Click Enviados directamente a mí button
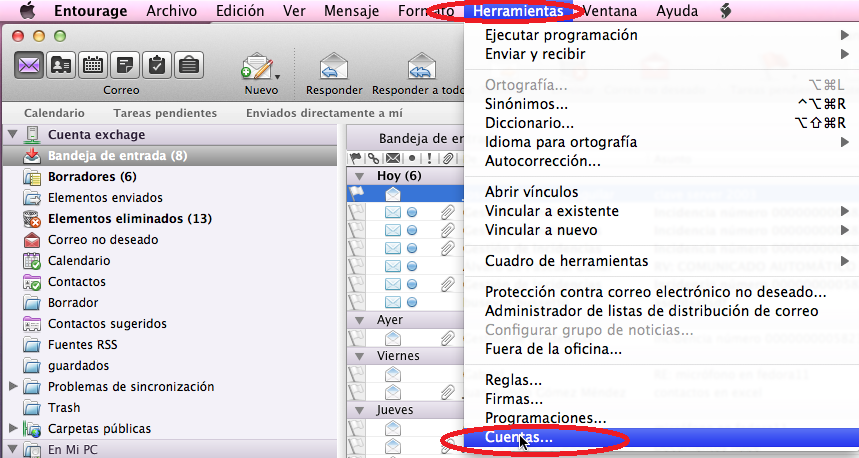Image resolution: width=859 pixels, height=458 pixels. [324, 113]
